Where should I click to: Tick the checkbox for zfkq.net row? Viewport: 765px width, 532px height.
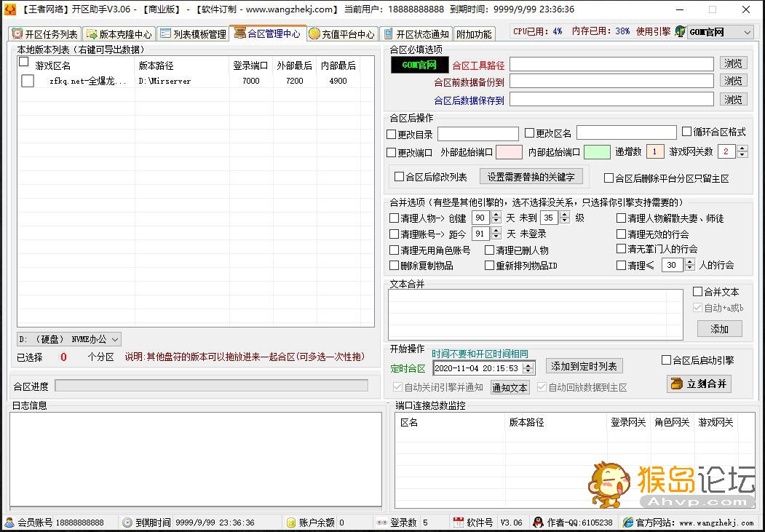tap(28, 81)
